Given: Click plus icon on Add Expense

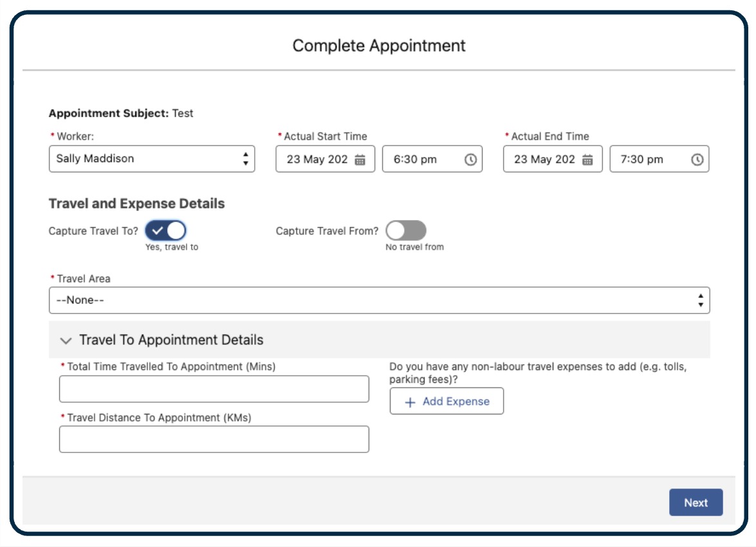Looking at the screenshot, I should pyautogui.click(x=410, y=402).
